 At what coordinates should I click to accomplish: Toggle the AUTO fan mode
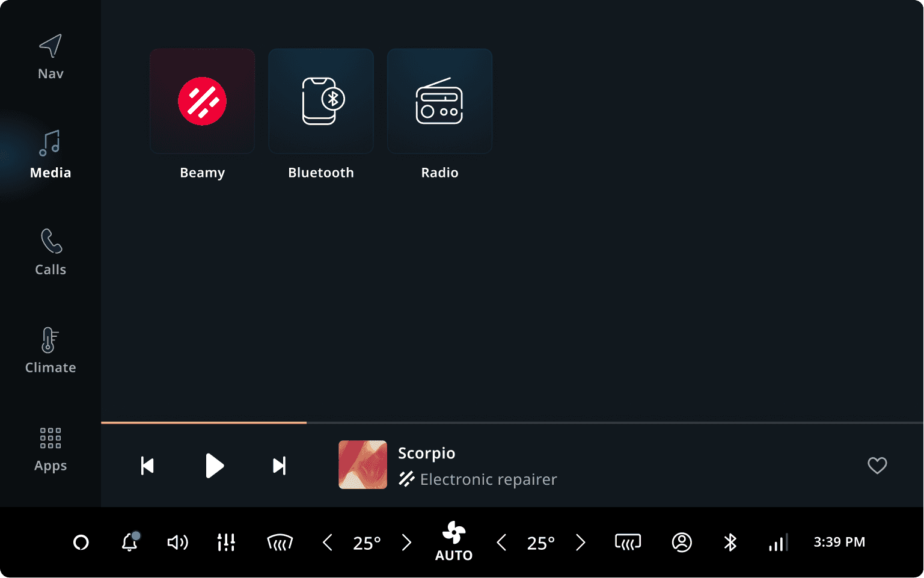[x=454, y=542]
